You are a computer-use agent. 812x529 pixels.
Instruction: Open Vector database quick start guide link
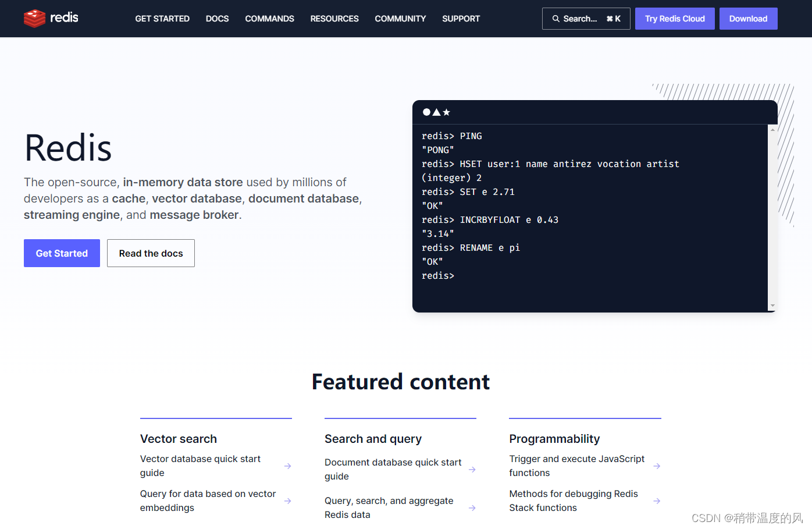[200, 466]
